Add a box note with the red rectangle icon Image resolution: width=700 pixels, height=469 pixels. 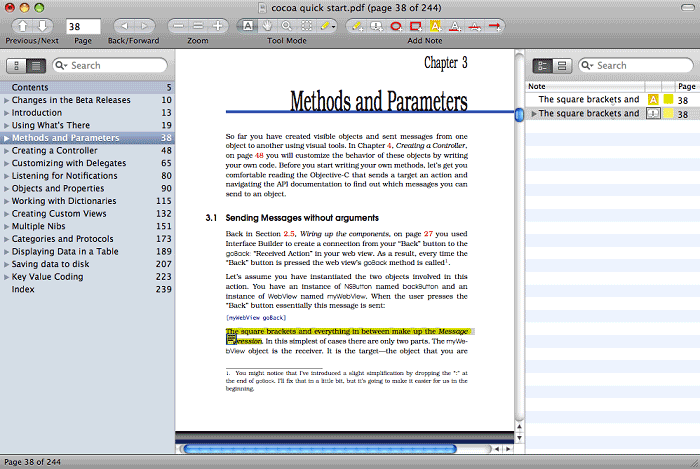416,26
